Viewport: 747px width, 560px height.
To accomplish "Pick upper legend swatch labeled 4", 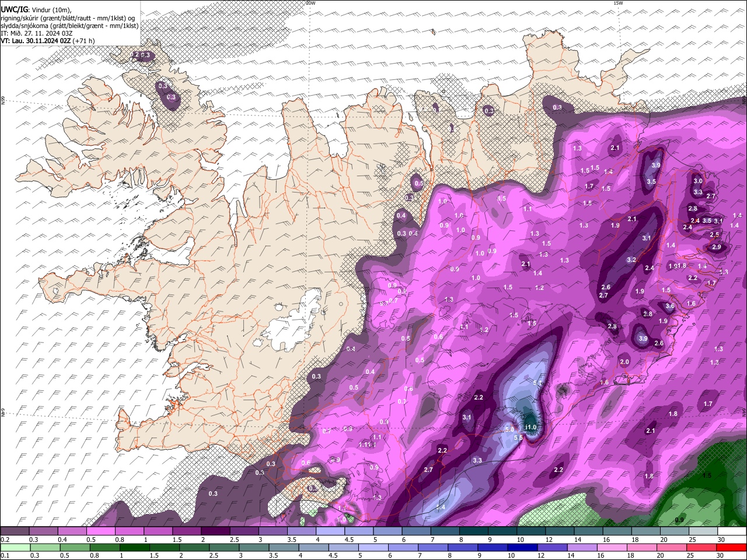I will pos(330,531).
